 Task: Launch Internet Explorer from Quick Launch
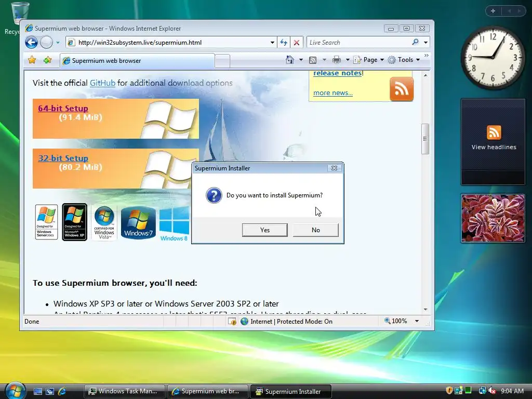[62, 391]
